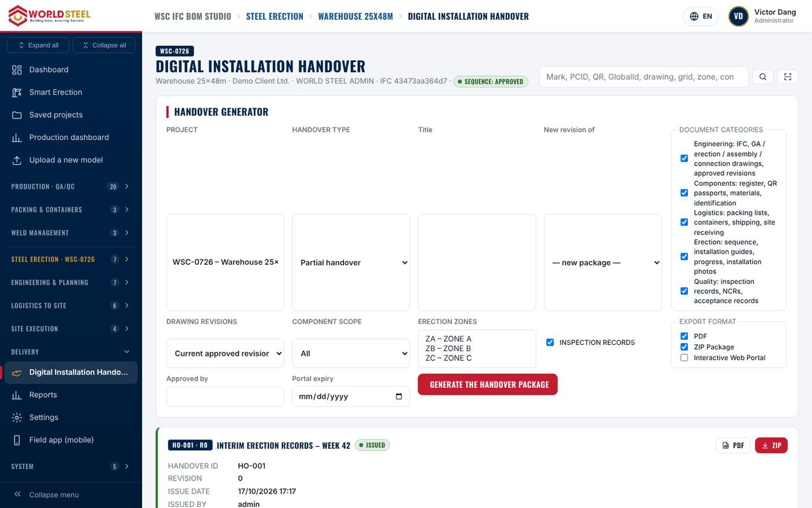Viewport: 812px width, 508px height.
Task: Open Settings gear icon
Action: point(17,418)
